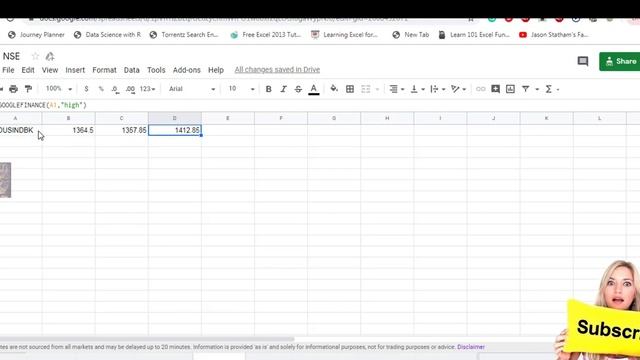This screenshot has height=360, width=640.
Task: Click the Print icon in toolbar
Action: (x=13, y=89)
